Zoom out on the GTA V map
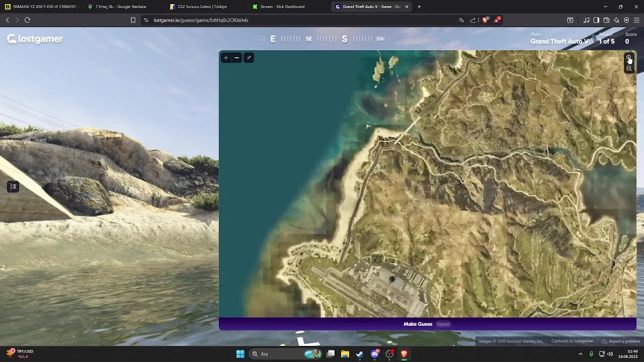Screen dimensions: 644x362 point(629,68)
